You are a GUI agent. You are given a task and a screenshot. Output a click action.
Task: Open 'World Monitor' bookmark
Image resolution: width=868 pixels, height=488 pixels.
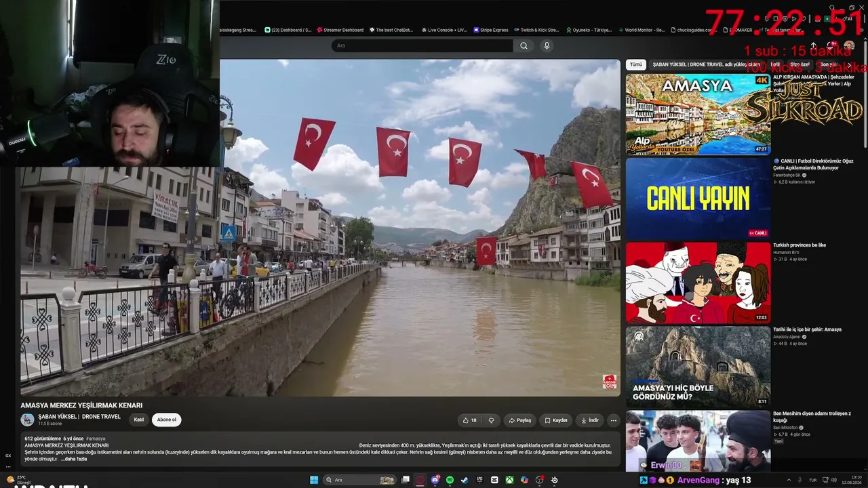pyautogui.click(x=642, y=30)
